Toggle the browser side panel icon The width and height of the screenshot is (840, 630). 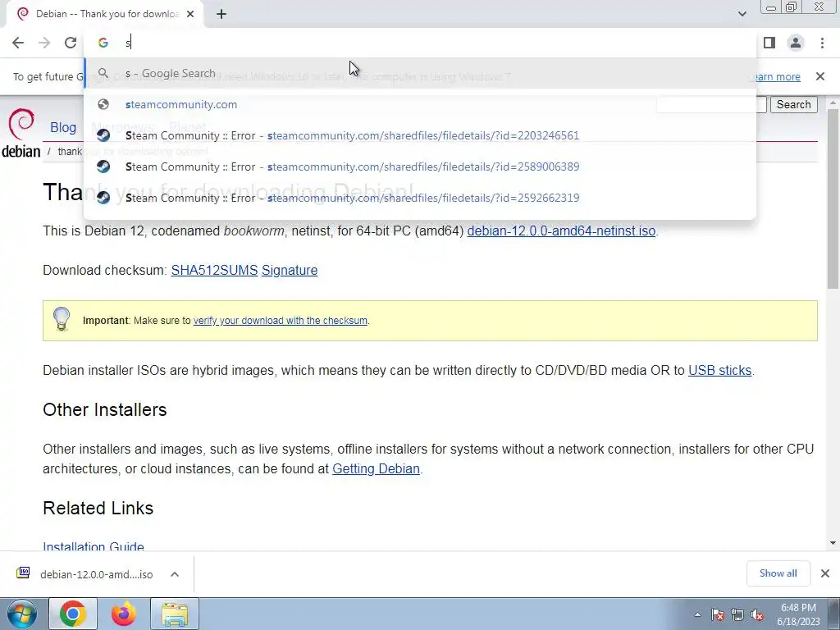[769, 43]
